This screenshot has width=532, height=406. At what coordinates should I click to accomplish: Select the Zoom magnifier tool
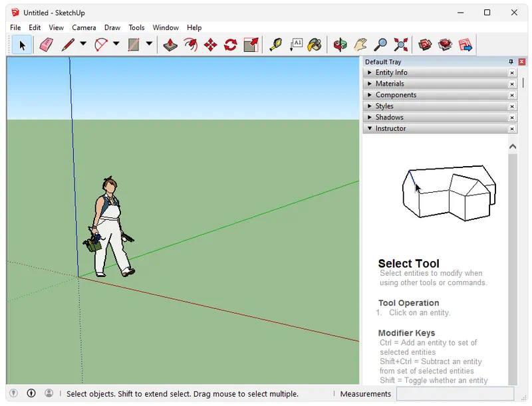point(380,45)
